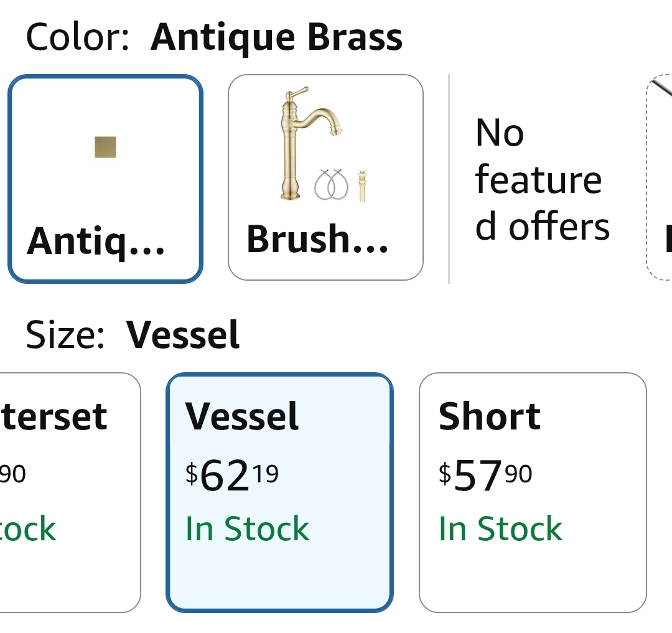Click the Color: Antique Brass heading

(x=214, y=38)
